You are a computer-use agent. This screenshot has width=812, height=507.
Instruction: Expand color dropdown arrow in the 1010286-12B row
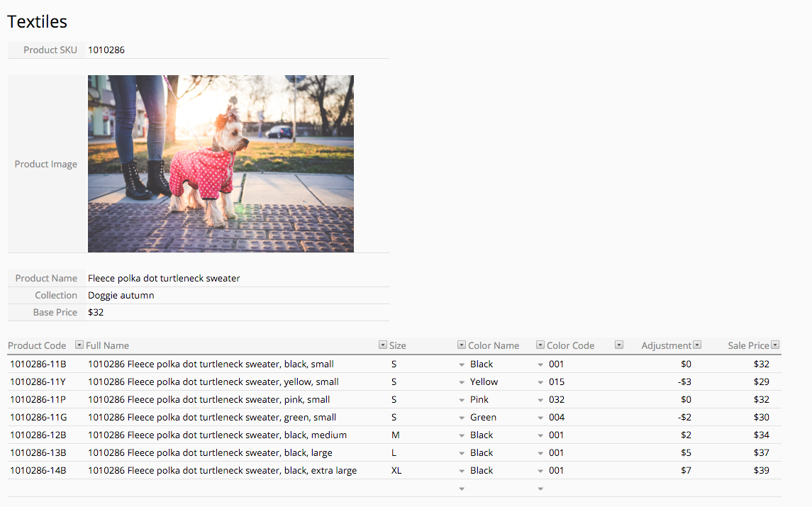(540, 435)
